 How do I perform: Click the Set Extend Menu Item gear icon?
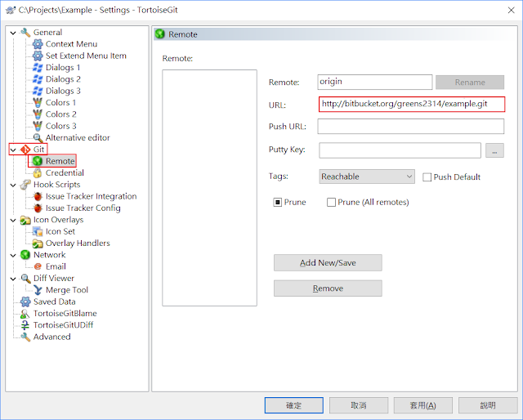(x=38, y=56)
